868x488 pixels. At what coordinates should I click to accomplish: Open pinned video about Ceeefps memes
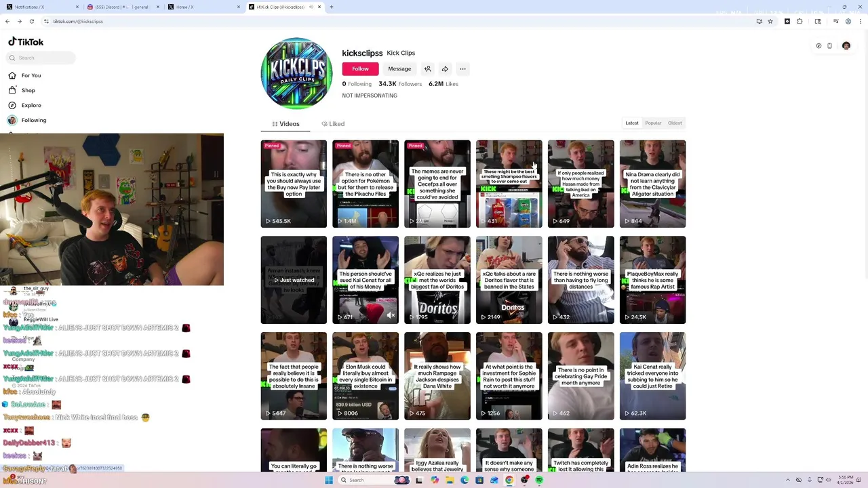click(x=437, y=184)
